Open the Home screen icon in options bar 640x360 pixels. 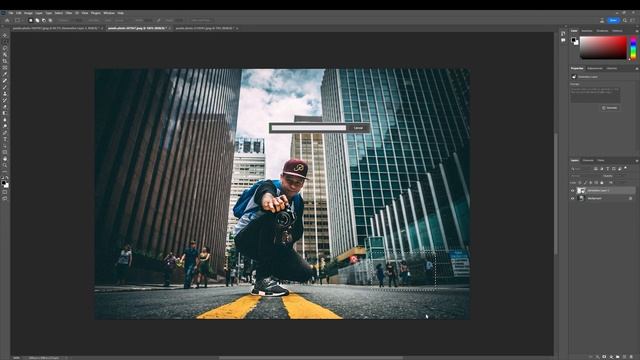point(7,20)
